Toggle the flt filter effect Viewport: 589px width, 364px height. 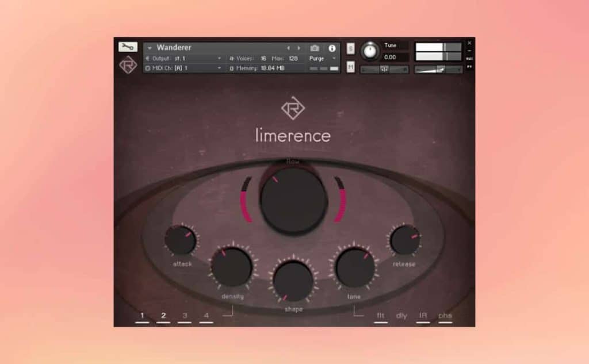click(380, 316)
